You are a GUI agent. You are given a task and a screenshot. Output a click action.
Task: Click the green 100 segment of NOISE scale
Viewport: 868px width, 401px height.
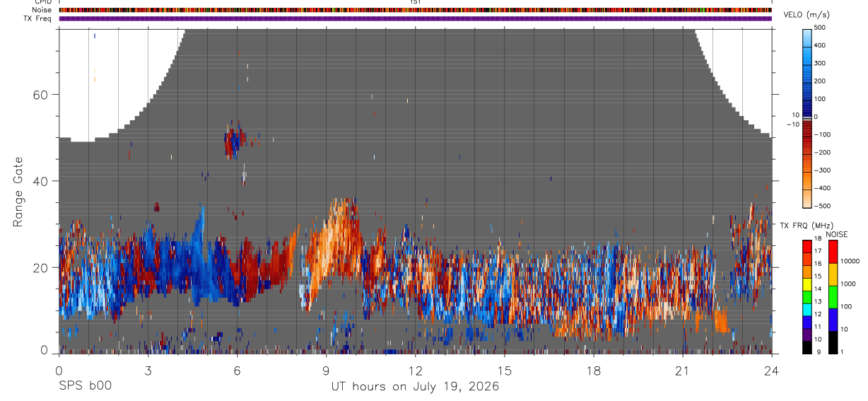point(833,297)
